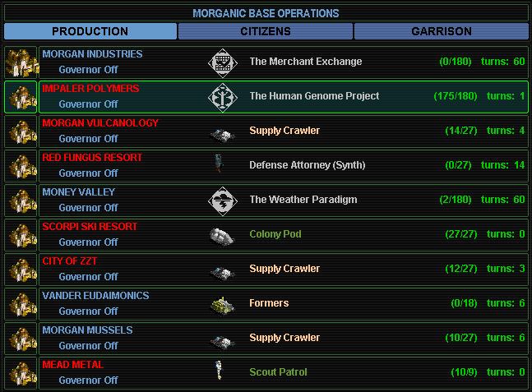Toggle governor for Morgan Industries

(88, 70)
